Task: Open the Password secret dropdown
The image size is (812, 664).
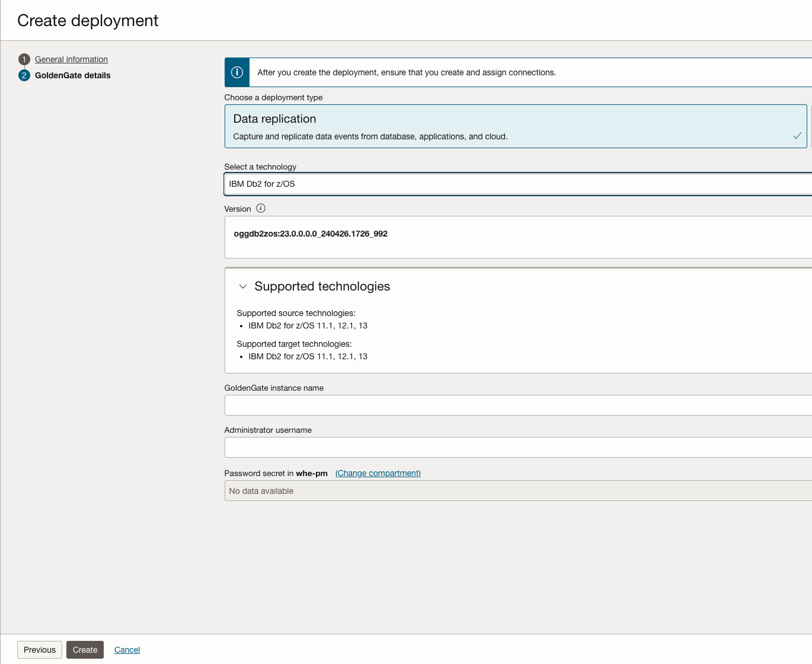Action: 516,491
